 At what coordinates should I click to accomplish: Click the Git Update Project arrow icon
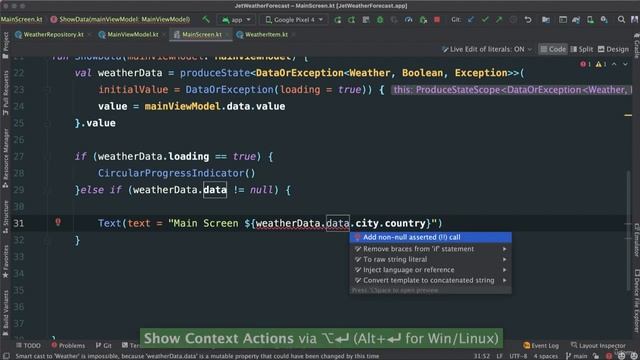(471, 20)
